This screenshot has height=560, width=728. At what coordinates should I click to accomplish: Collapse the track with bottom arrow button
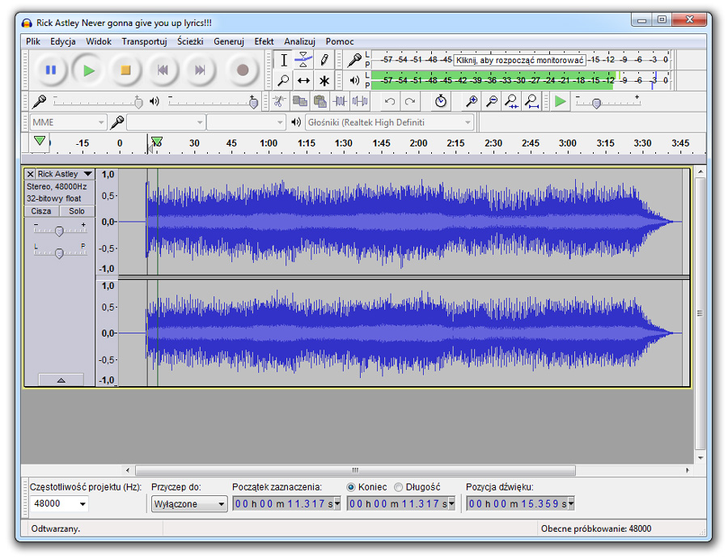click(x=61, y=380)
